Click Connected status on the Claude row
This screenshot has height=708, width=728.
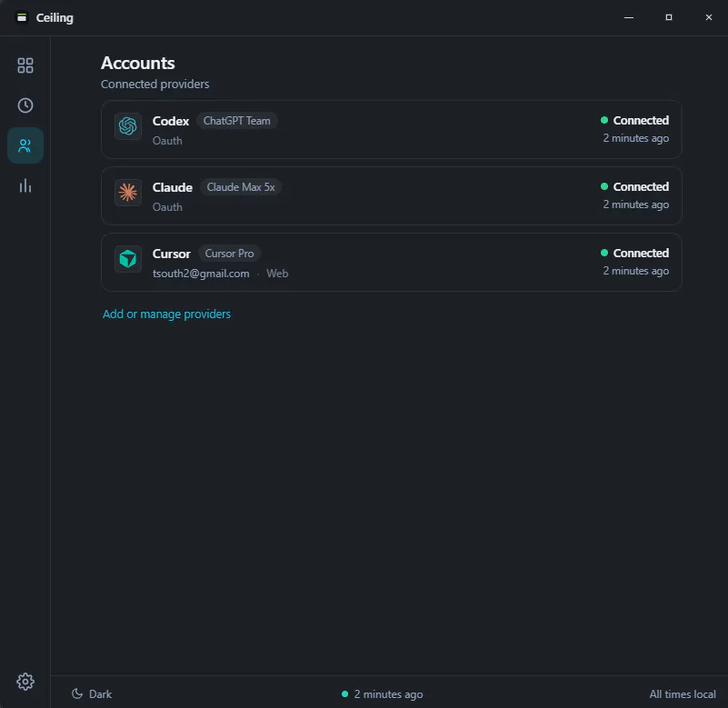coord(634,186)
